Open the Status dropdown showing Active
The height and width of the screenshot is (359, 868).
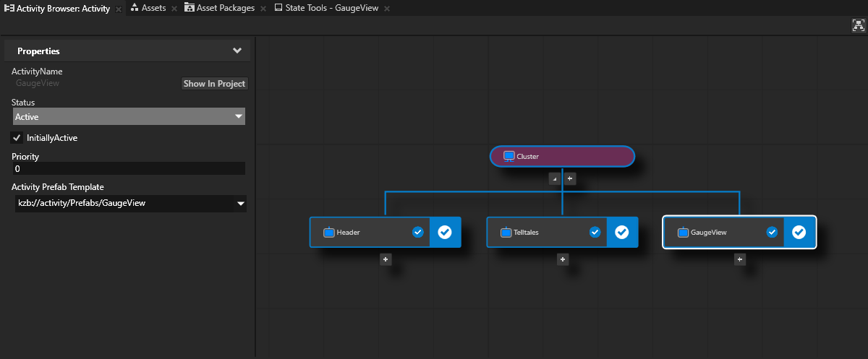[x=129, y=116]
